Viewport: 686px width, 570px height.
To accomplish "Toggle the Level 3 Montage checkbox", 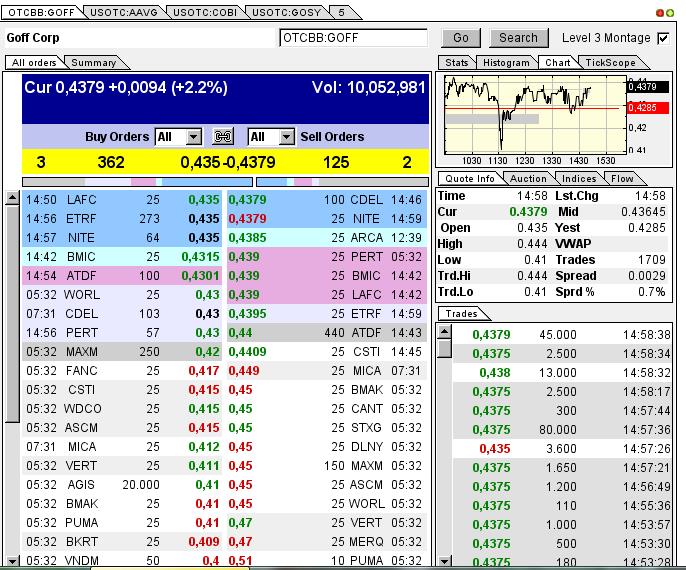I will (x=663, y=38).
